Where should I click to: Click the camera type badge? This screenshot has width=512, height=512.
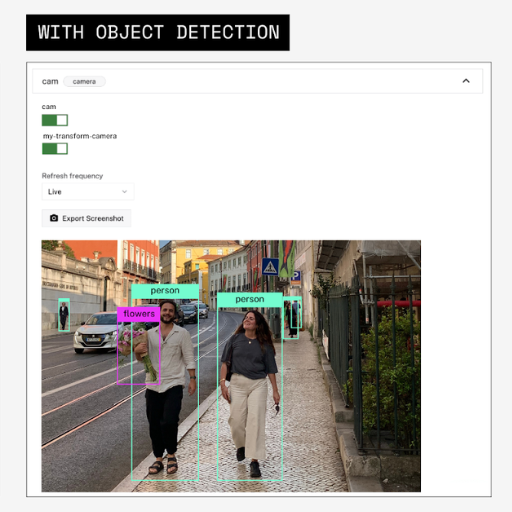coord(84,82)
